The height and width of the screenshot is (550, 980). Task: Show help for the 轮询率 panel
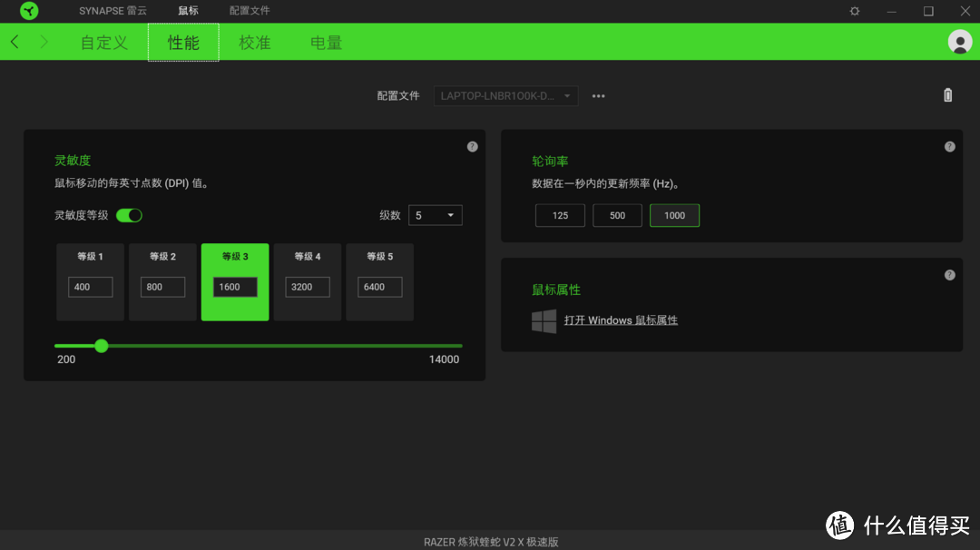point(949,147)
